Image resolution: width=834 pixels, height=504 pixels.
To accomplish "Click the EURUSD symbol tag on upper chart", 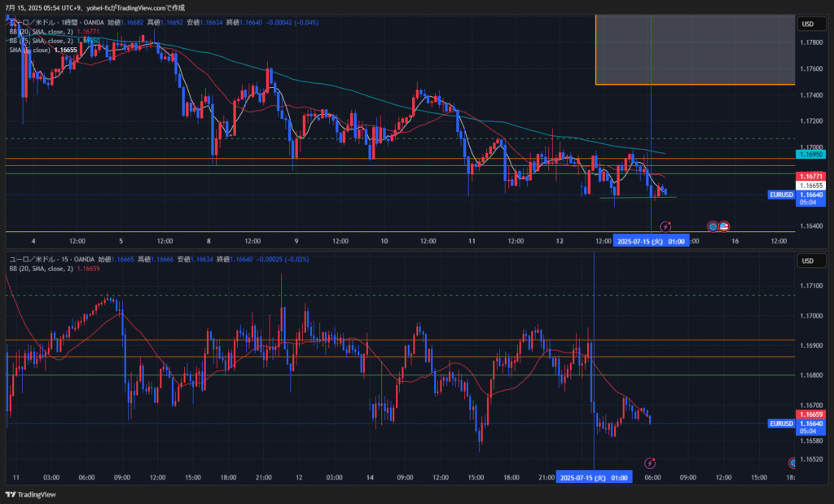I will point(782,195).
